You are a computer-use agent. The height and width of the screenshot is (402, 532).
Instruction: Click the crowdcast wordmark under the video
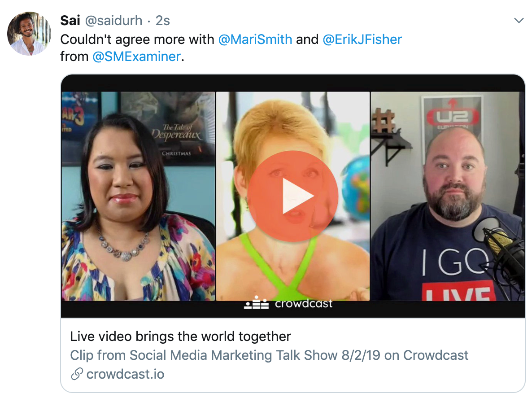304,303
